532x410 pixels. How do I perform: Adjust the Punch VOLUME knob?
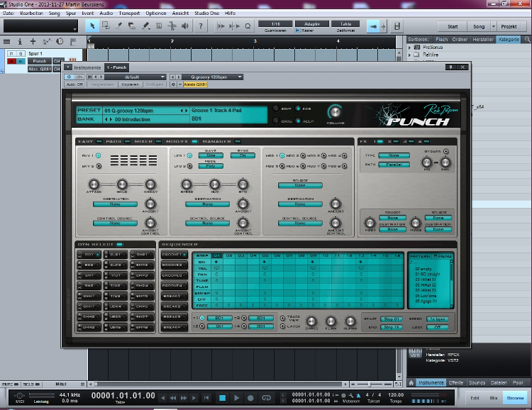click(x=335, y=111)
